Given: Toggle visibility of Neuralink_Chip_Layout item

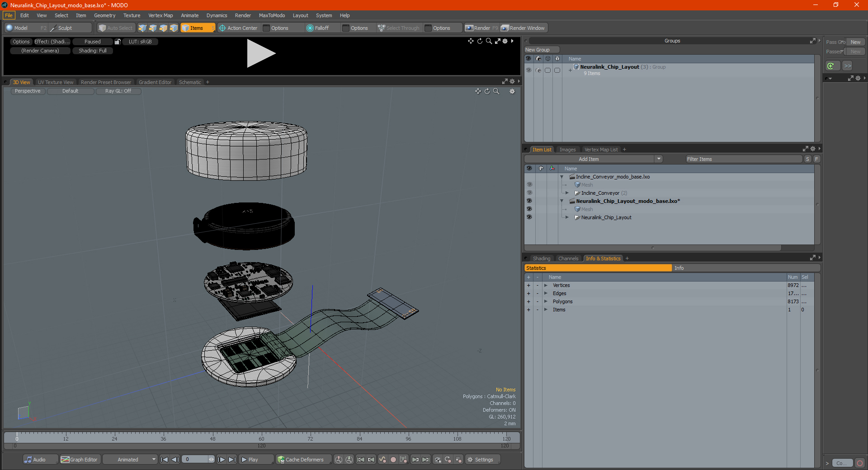Looking at the screenshot, I should [529, 217].
